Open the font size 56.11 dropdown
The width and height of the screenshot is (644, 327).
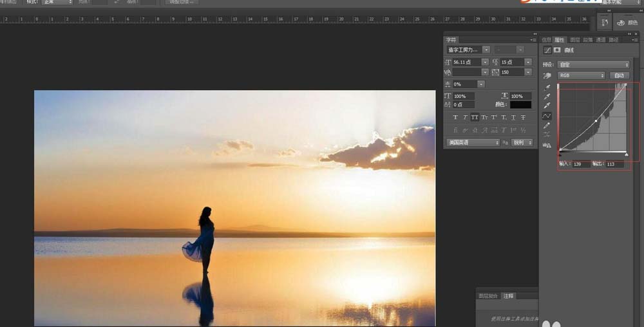coord(485,62)
